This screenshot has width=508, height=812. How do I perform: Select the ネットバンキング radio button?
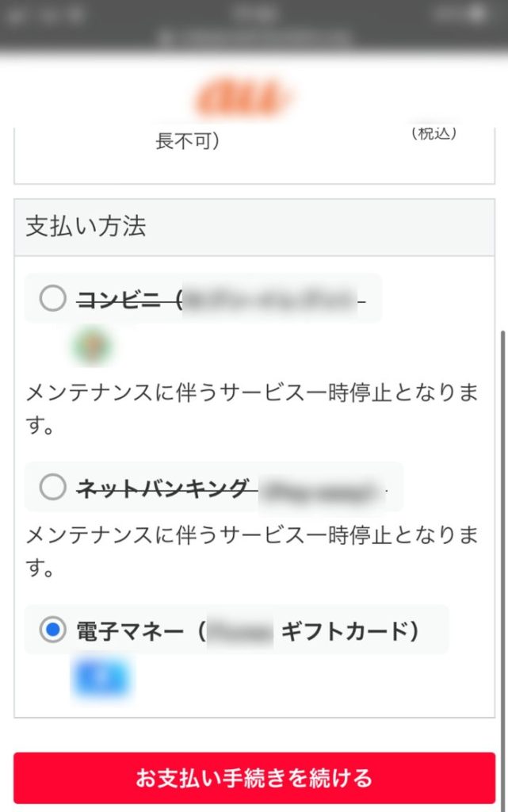tap(53, 488)
